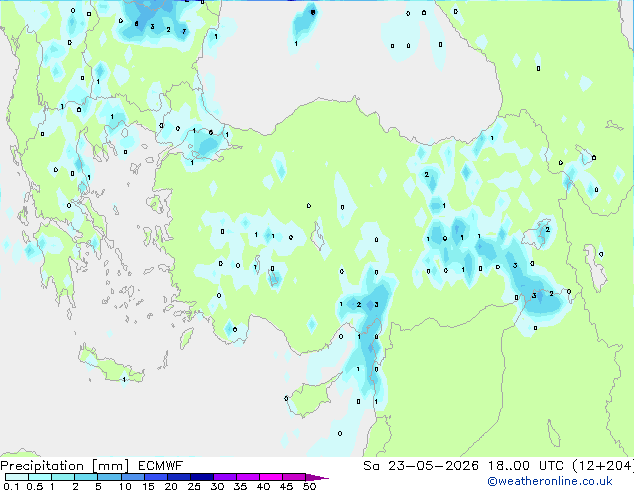The height and width of the screenshot is (490, 634).
Task: Click the ©weatheronline.co.uk link
Action: point(549,481)
